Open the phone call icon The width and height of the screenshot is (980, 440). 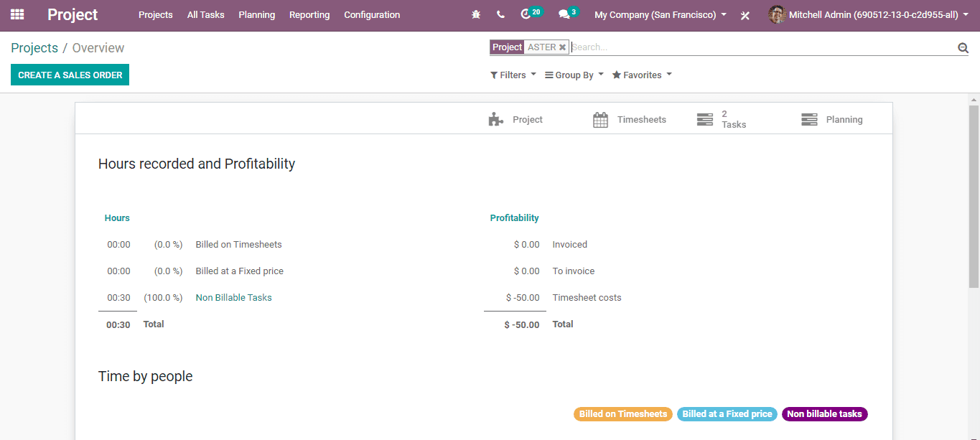tap(500, 14)
